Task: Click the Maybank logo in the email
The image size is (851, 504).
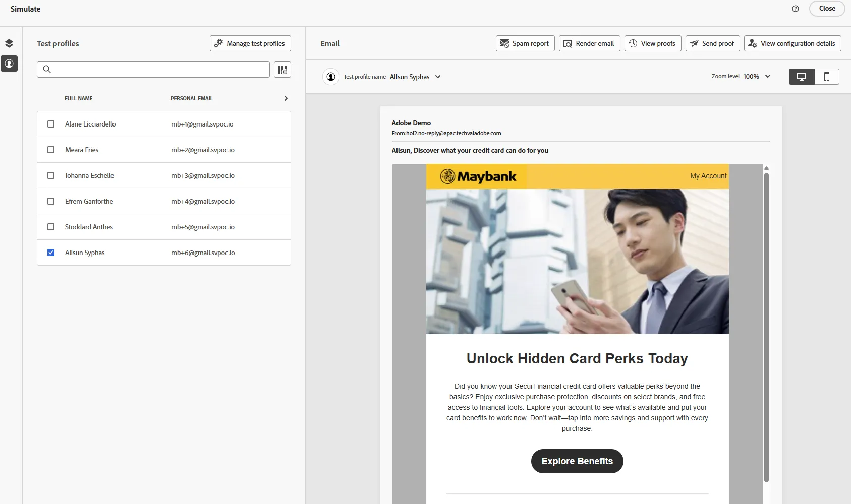Action: (x=478, y=176)
